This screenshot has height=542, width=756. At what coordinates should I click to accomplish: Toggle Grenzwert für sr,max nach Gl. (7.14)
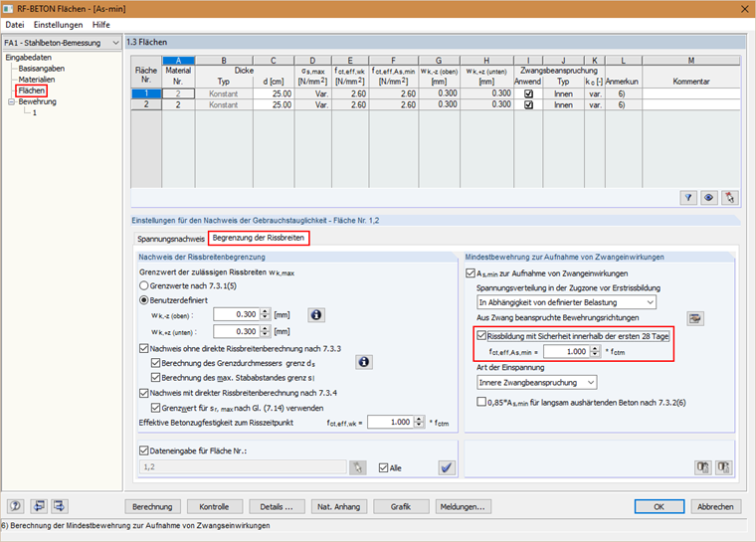(x=155, y=408)
